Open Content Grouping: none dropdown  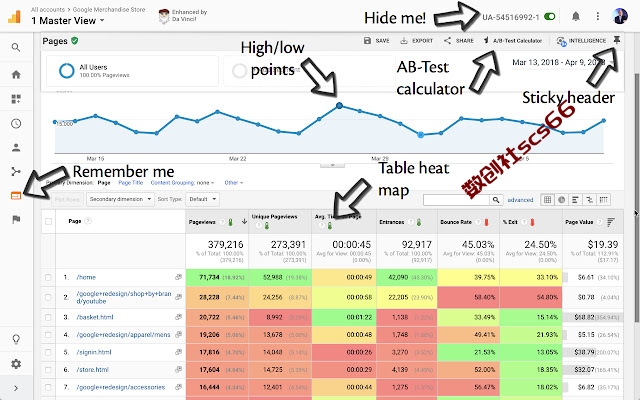(182, 183)
